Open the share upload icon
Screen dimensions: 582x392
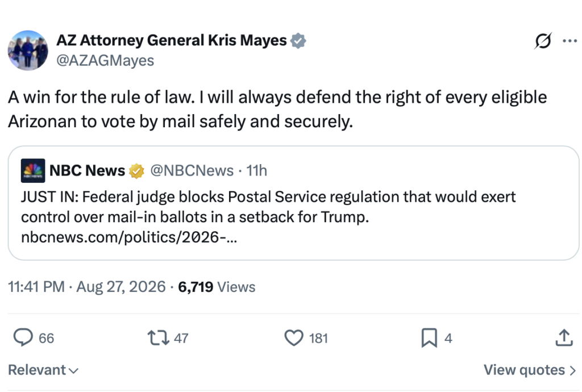564,337
